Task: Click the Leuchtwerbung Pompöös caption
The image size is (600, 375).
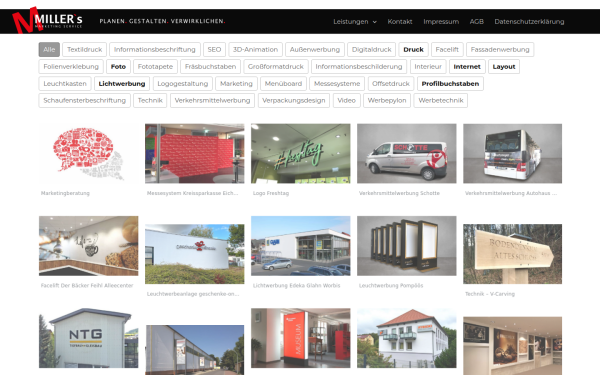Action: tap(391, 285)
